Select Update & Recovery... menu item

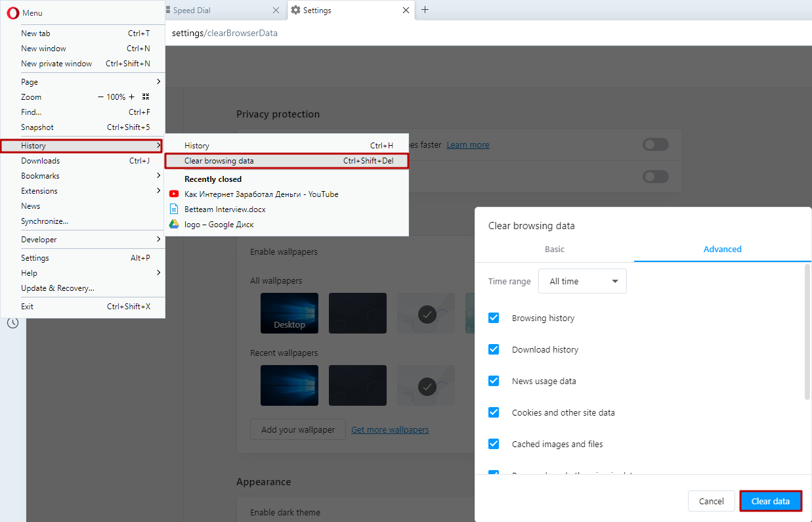pos(82,288)
